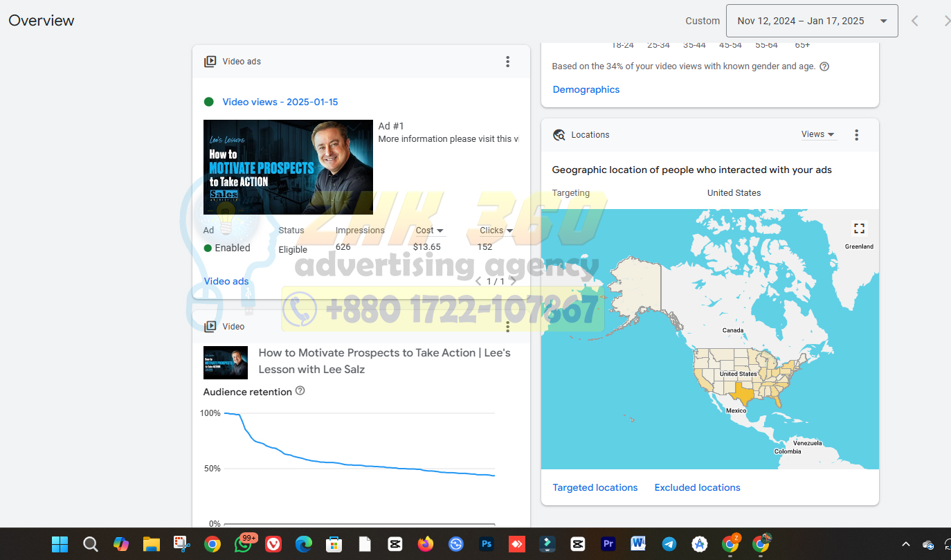Open the Demographics link

click(586, 89)
